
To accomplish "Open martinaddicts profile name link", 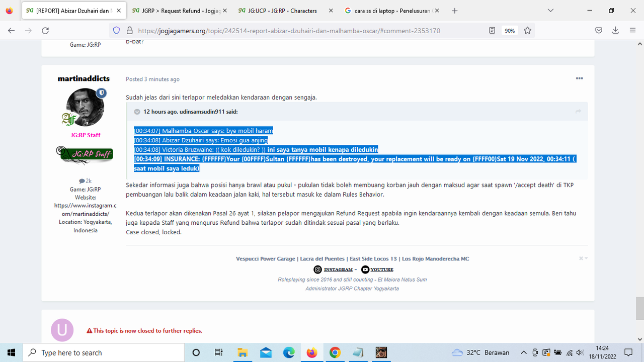I will [84, 79].
